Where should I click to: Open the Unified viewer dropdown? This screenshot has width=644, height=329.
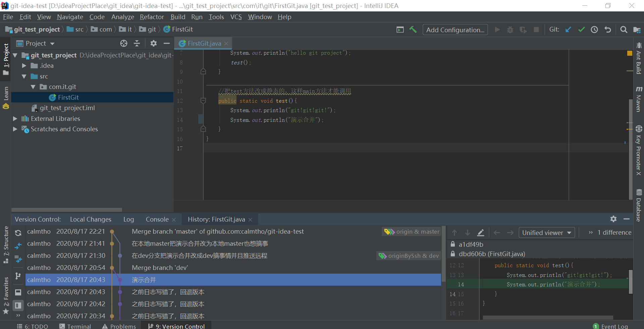(547, 233)
